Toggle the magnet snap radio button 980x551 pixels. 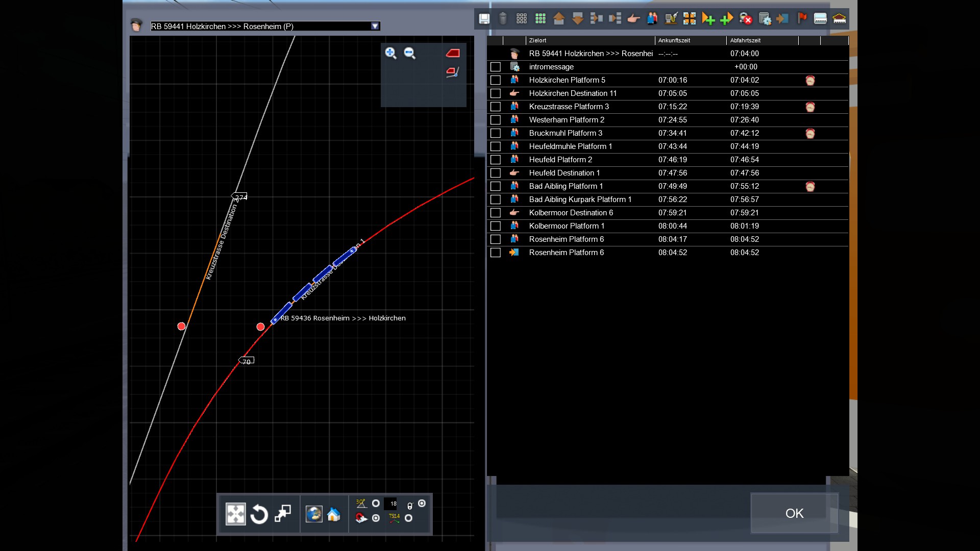(376, 518)
